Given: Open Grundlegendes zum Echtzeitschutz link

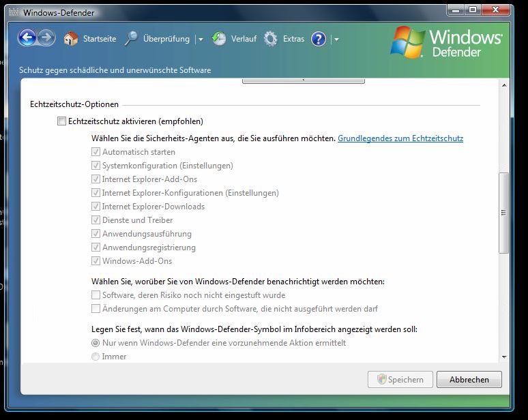Looking at the screenshot, I should [400, 138].
